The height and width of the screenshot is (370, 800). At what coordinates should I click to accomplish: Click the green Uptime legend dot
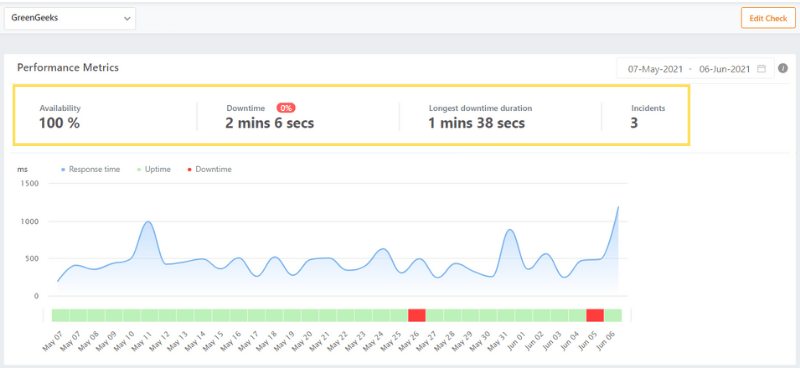coord(140,169)
